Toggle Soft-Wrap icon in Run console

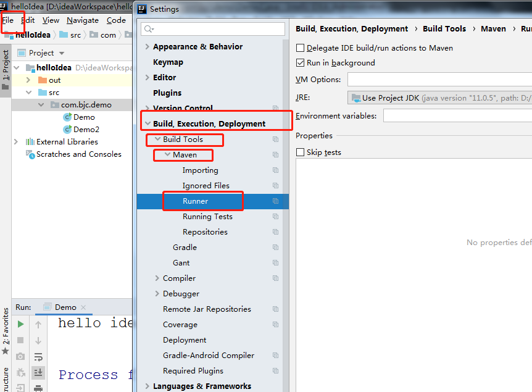38,357
